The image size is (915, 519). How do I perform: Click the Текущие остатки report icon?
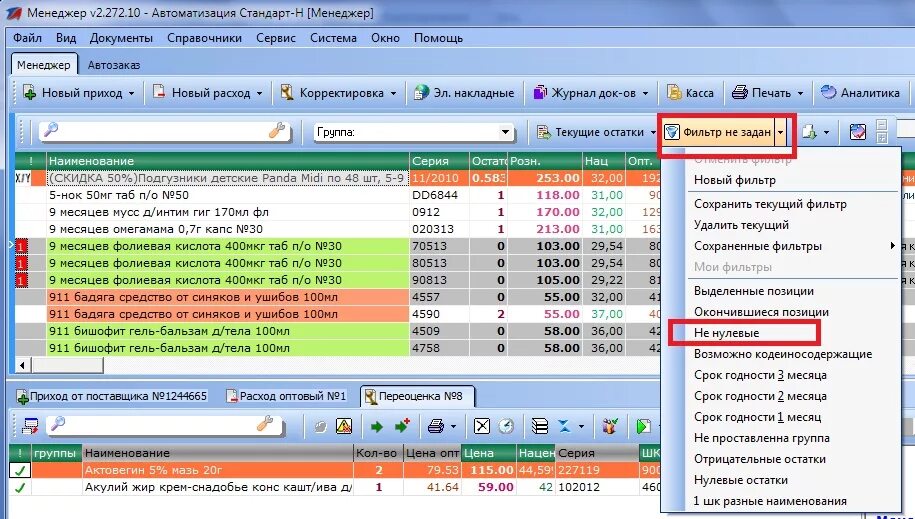pos(543,133)
